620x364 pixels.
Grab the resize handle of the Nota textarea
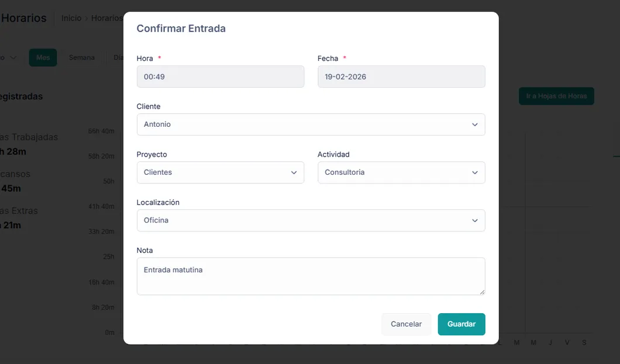point(482,292)
